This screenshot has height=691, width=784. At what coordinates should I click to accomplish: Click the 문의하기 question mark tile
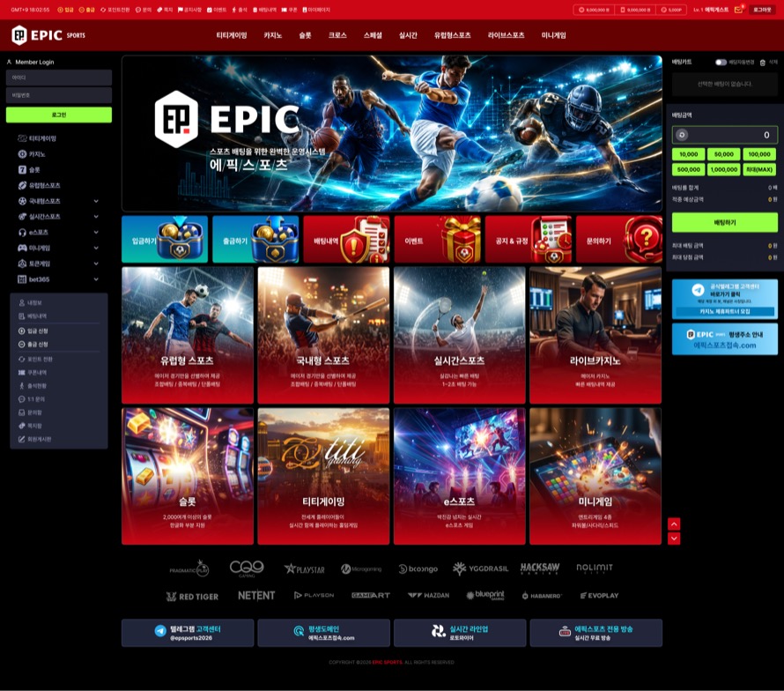point(619,240)
